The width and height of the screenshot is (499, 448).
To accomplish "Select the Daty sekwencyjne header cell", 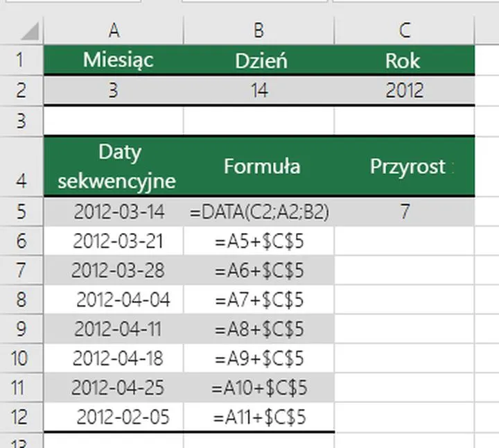I will [x=114, y=166].
